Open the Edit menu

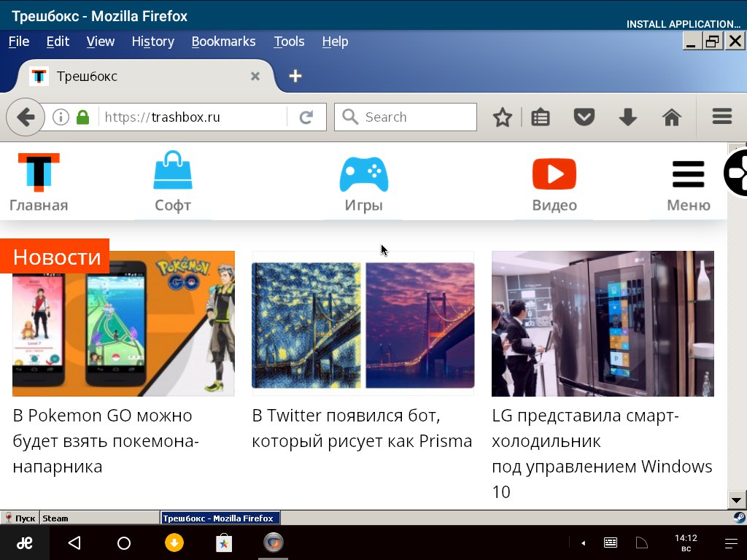[x=58, y=42]
